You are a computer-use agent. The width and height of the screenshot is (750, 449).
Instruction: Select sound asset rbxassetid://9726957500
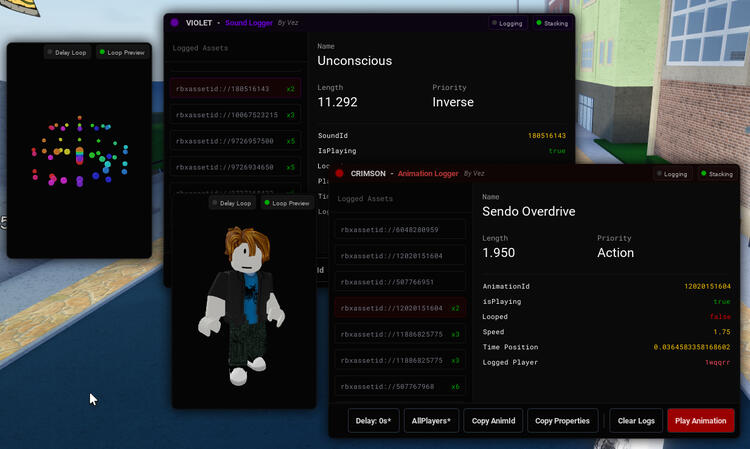[x=235, y=141]
